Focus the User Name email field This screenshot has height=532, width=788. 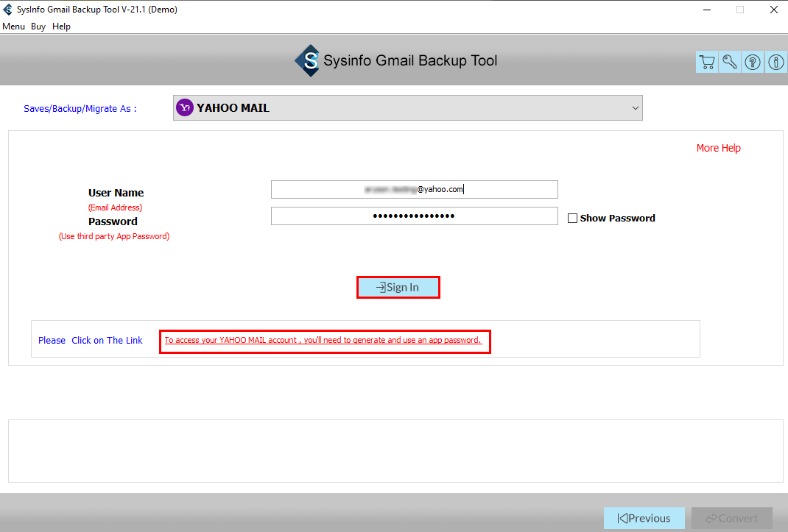[414, 189]
